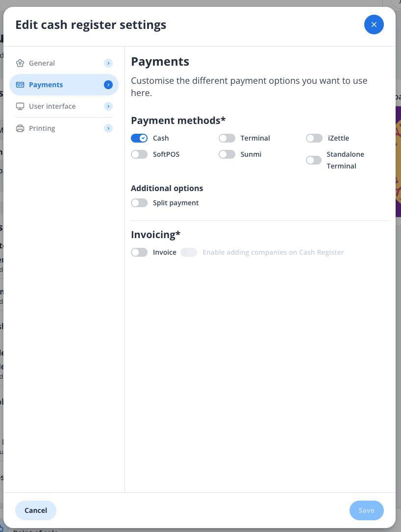Expand the User interface chevron
Viewport: 401px width, 532px height.
(x=108, y=106)
